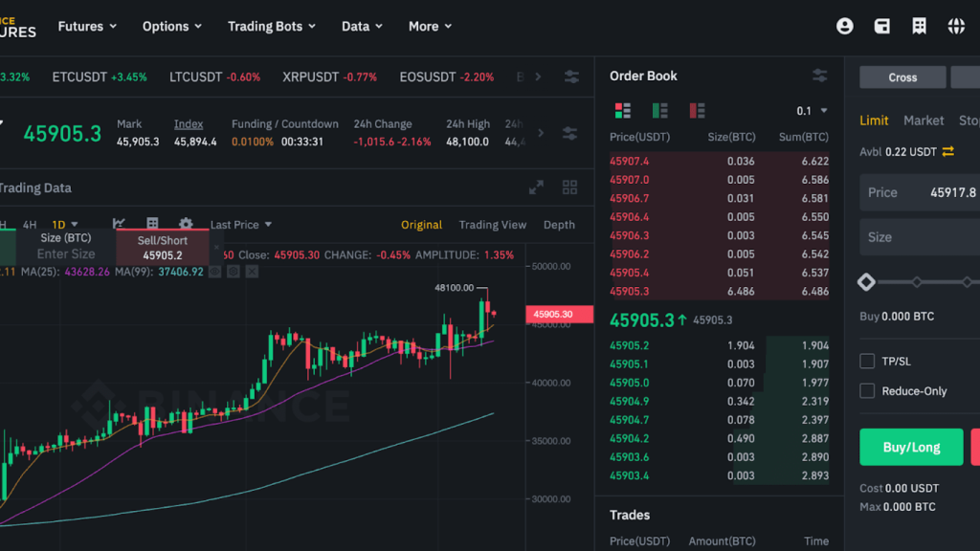Expand the chart to fullscreen
Viewport: 980px width, 551px height.
pyautogui.click(x=537, y=187)
